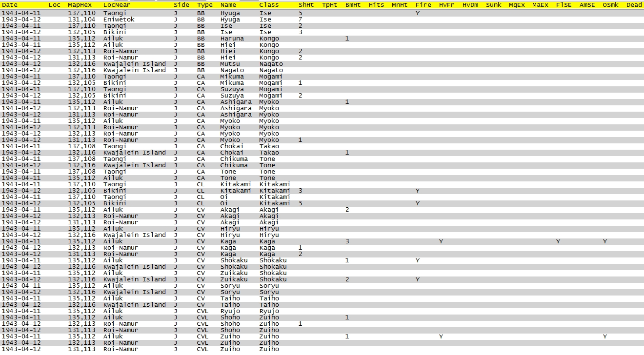Viewport: 644px width, 355px height.
Task: Click the BB type in Mutsu row
Action: pyautogui.click(x=201, y=64)
